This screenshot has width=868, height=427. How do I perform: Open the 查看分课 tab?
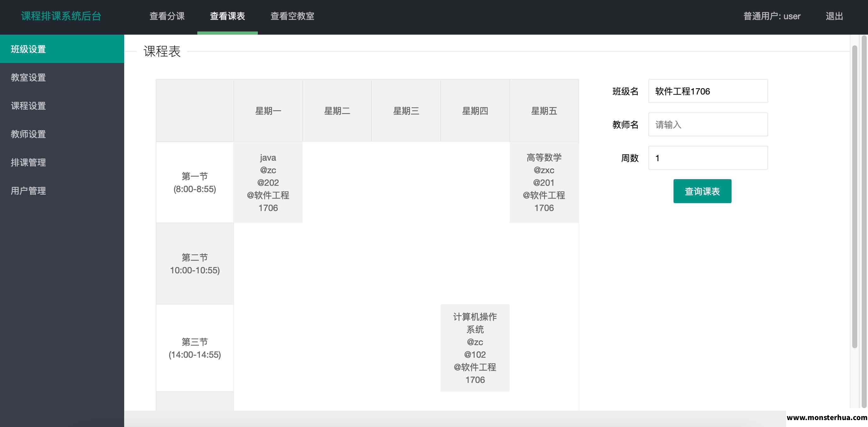point(167,16)
